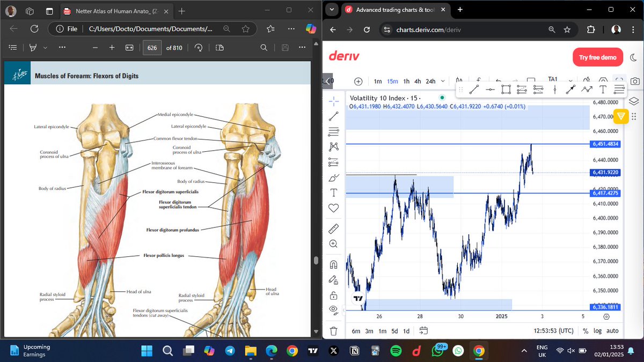
Task: Rotate the PDF page
Action: tap(199, 48)
